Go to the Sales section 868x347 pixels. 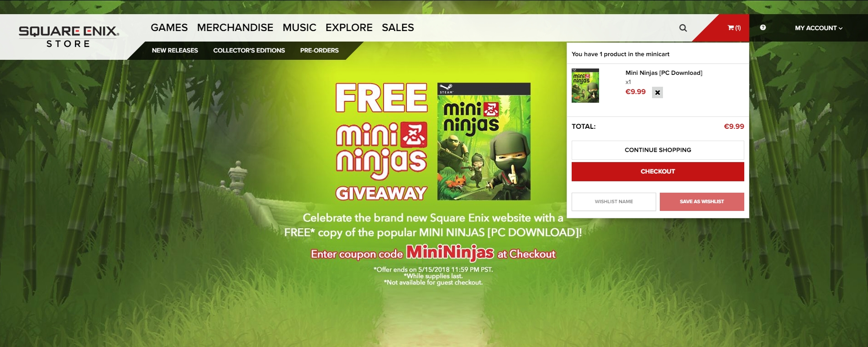398,27
